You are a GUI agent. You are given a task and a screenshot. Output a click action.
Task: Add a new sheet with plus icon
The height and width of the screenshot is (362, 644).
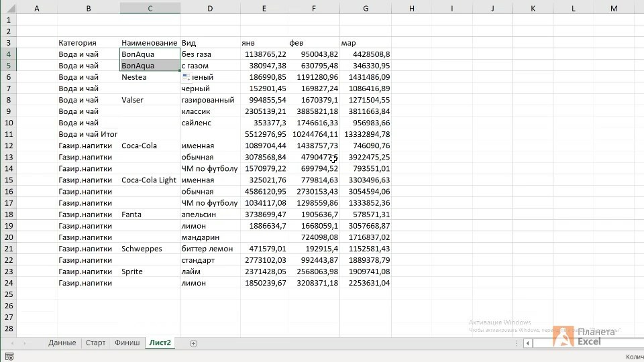coord(193,343)
